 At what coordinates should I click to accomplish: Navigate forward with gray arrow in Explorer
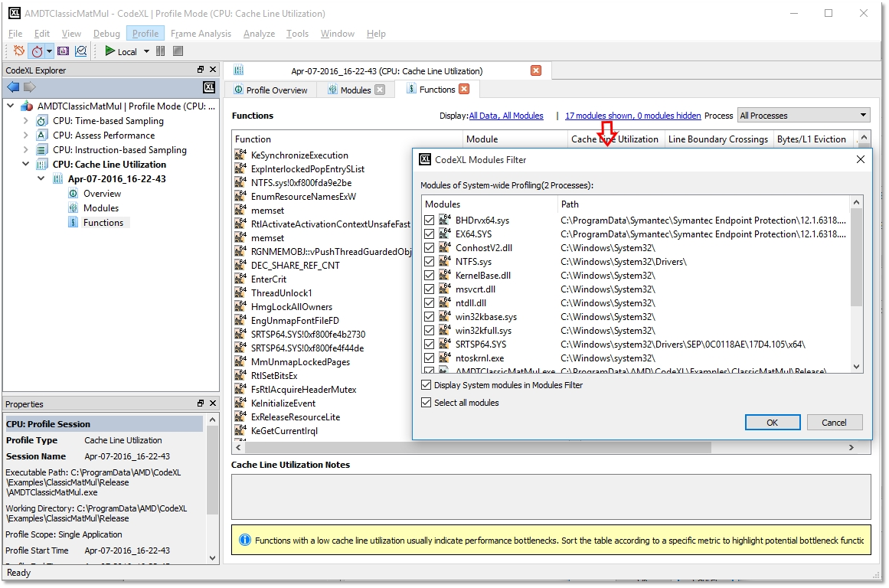click(30, 87)
